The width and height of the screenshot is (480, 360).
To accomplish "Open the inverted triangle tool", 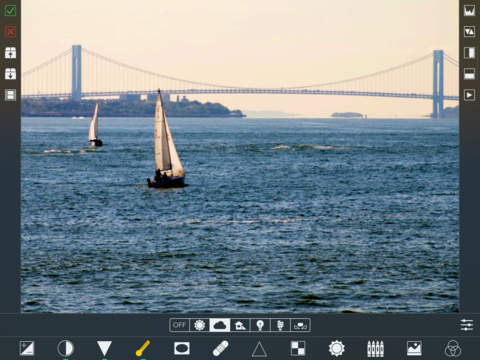I will pyautogui.click(x=104, y=349).
